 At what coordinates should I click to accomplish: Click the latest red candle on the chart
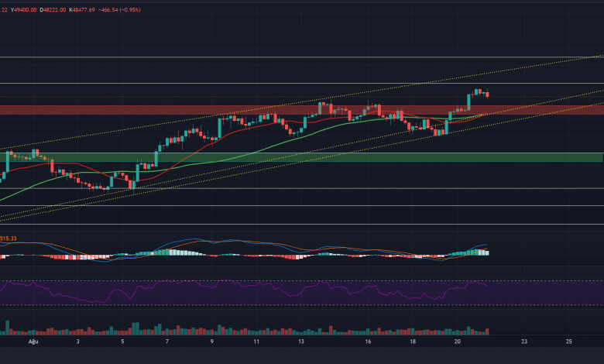[487, 94]
